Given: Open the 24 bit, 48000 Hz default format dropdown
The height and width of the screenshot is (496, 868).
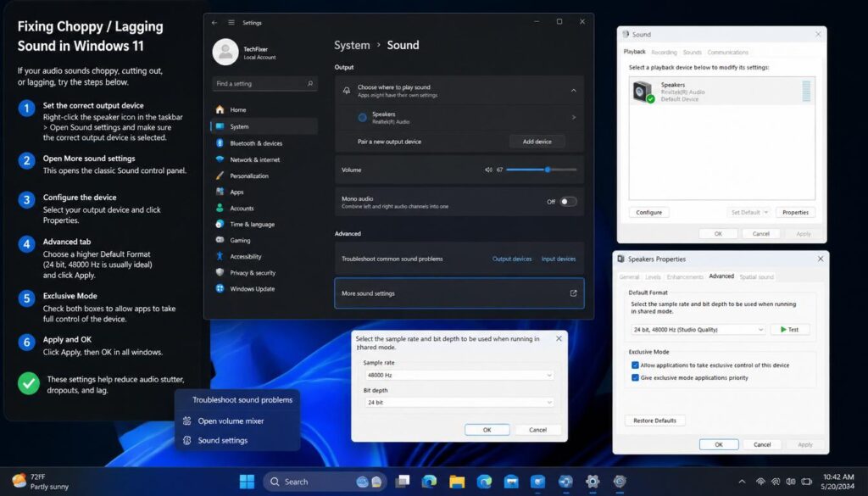Looking at the screenshot, I should pyautogui.click(x=698, y=329).
